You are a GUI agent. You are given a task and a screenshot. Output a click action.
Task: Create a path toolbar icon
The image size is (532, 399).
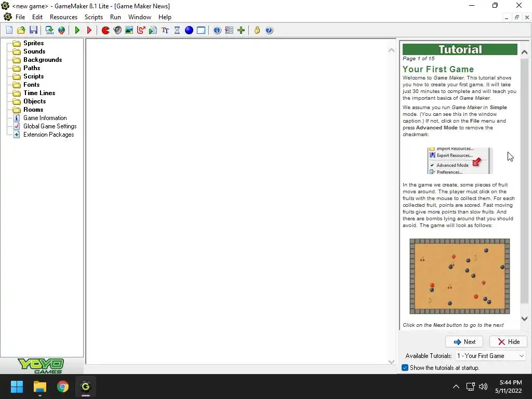141,30
